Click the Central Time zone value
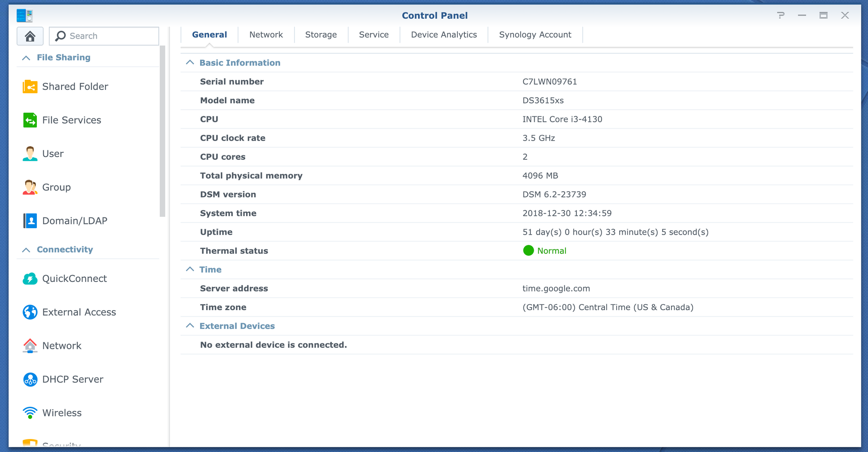 (608, 307)
